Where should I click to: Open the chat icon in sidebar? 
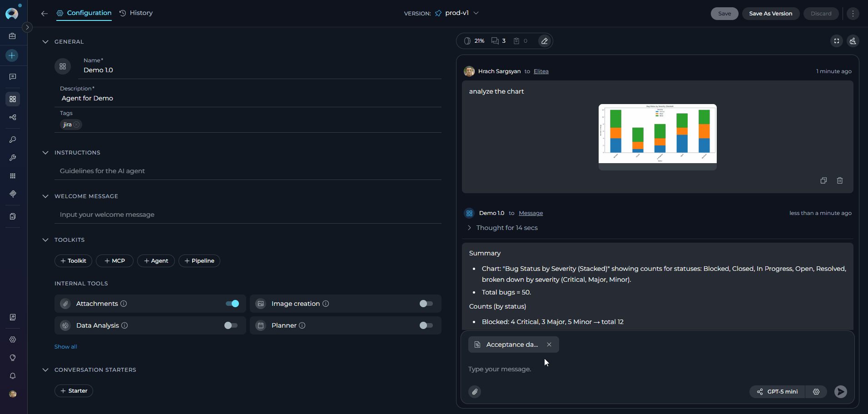[x=13, y=77]
